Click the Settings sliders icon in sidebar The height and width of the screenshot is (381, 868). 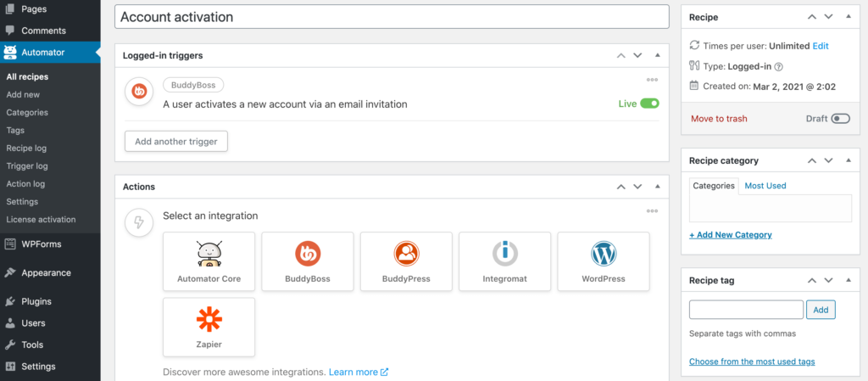[10, 366]
